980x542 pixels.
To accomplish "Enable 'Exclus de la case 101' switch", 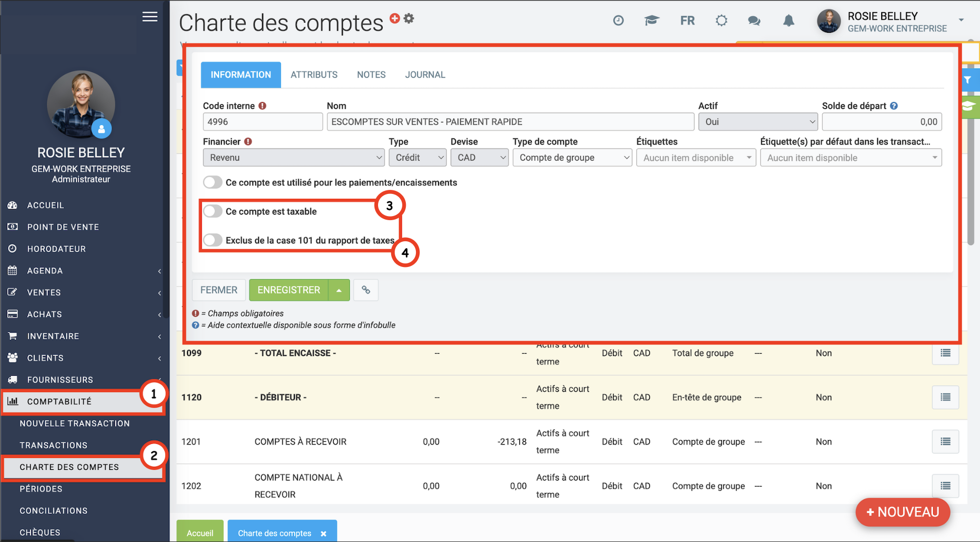I will pos(213,240).
